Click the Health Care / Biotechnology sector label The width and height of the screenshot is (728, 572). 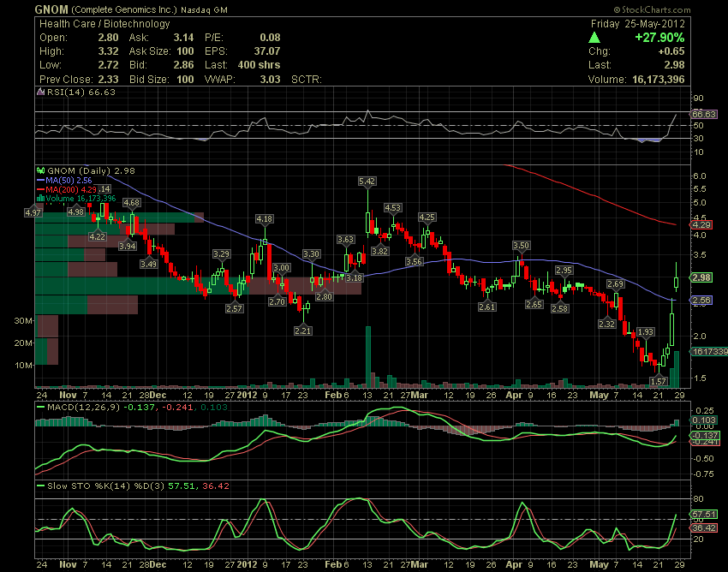point(104,24)
